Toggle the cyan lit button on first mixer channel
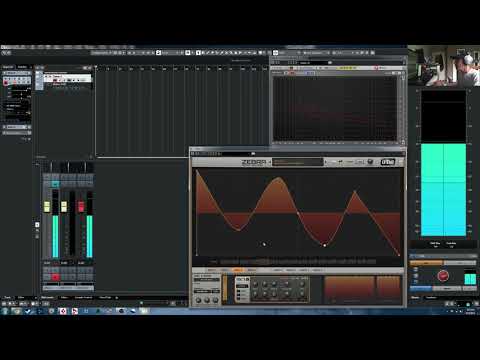Viewport: 480px width, 360px height. tap(55, 184)
